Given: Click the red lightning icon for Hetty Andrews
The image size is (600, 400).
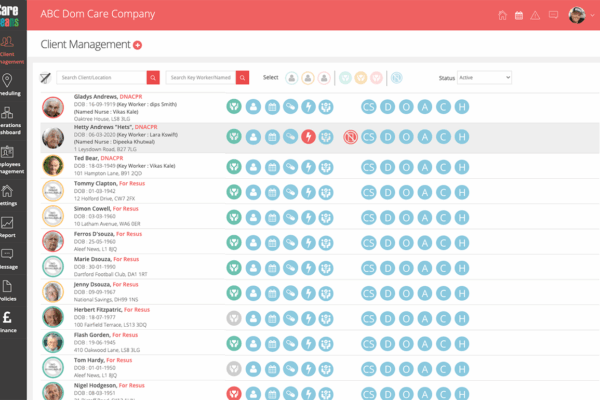Looking at the screenshot, I should point(308,137).
